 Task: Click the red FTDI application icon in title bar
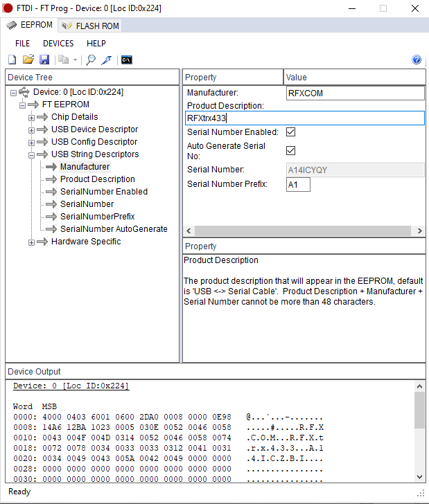[8, 8]
